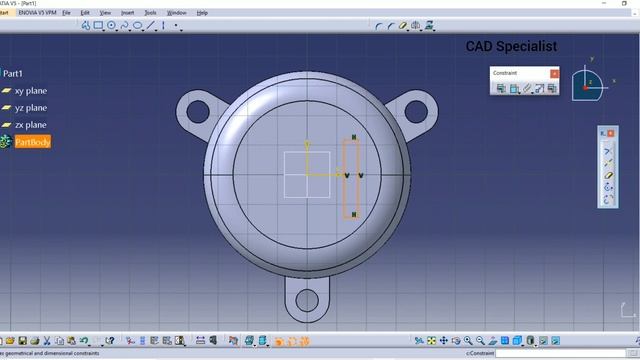
Task: Click first icon in Constraint toolbar
Action: (501, 88)
